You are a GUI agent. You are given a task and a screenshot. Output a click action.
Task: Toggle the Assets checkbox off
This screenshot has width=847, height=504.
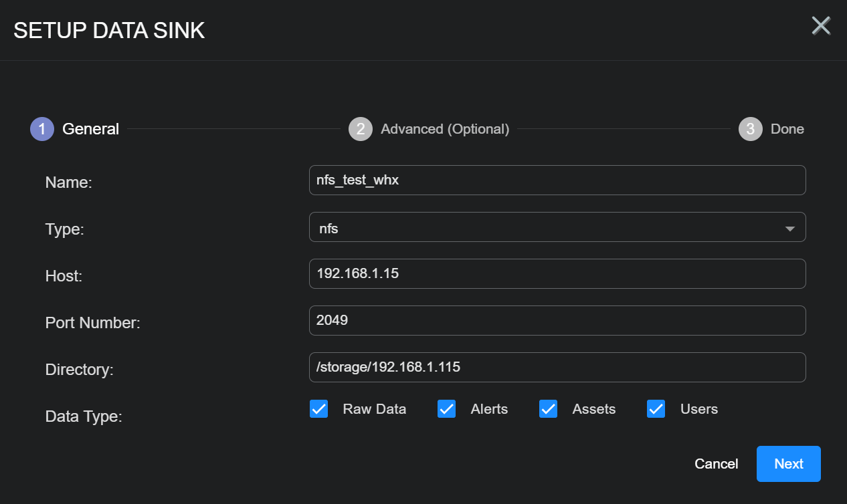(548, 408)
